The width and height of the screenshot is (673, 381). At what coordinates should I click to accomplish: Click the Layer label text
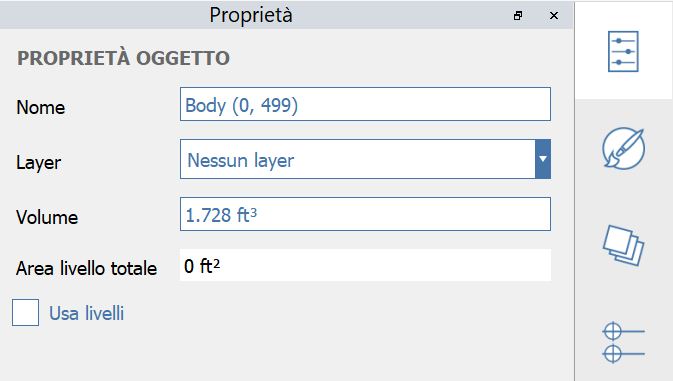(39, 163)
